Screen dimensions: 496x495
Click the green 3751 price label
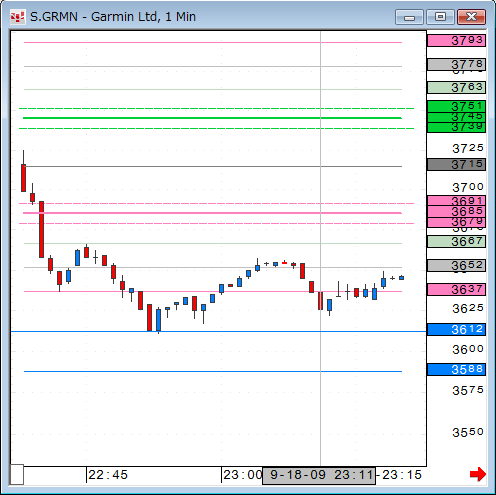click(456, 106)
